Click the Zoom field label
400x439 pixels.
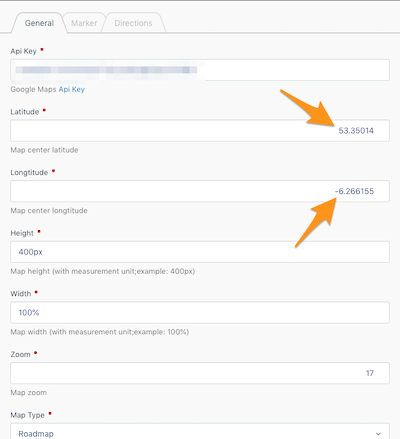20,354
